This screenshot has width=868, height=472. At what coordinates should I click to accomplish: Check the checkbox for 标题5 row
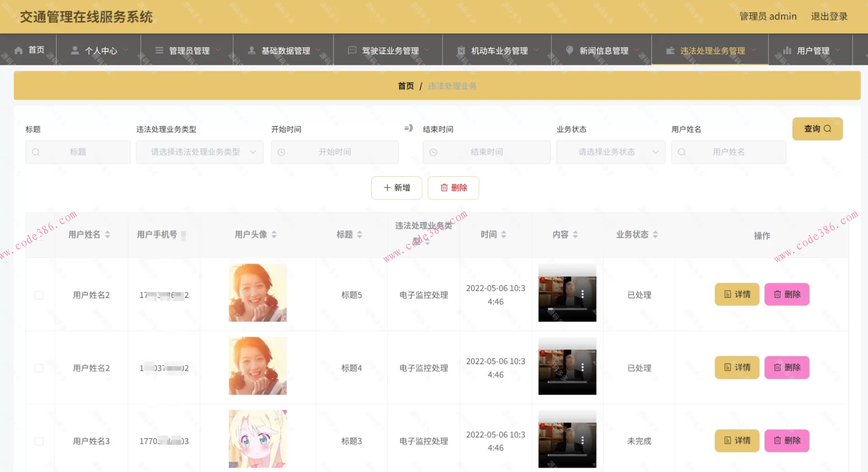point(39,295)
